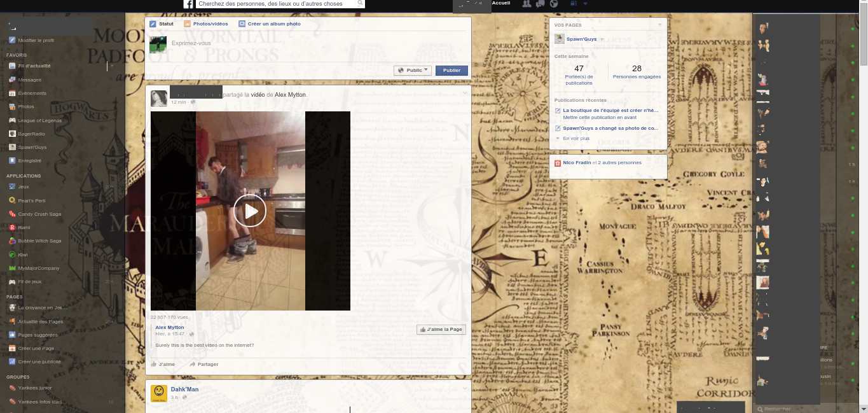Image resolution: width=868 pixels, height=413 pixels.
Task: Select the Photos/vidéos tab in composer
Action: pyautogui.click(x=206, y=24)
